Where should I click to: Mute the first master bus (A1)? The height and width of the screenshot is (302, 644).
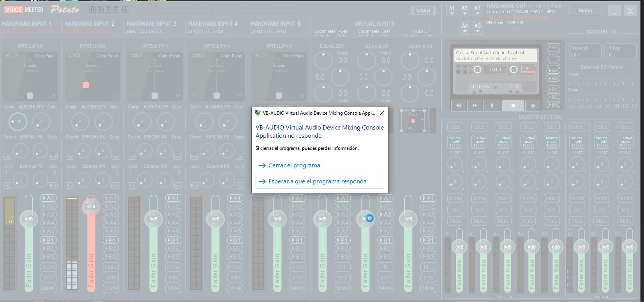coord(455,221)
